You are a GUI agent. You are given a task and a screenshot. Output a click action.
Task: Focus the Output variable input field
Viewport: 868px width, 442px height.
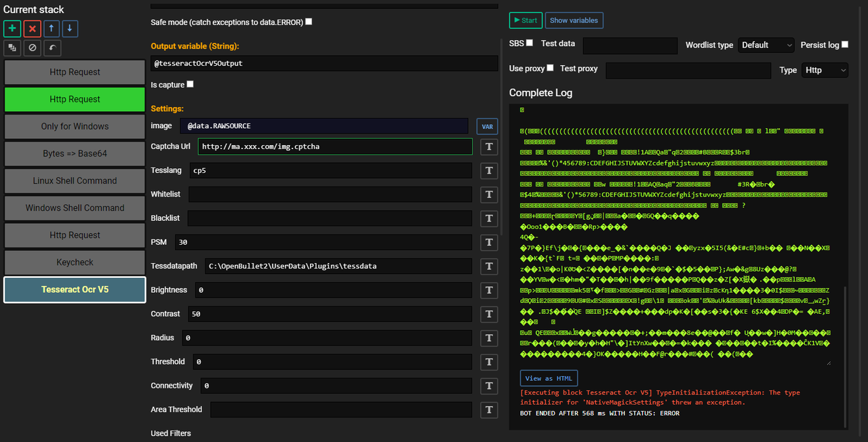324,63
